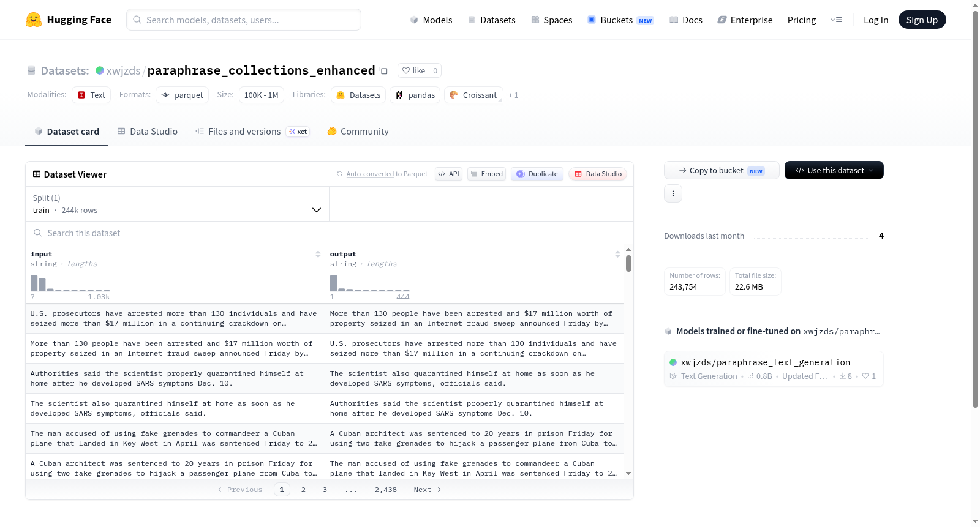Open Data Studio from viewer header
Viewport: 980px width, 527px height.
[598, 174]
